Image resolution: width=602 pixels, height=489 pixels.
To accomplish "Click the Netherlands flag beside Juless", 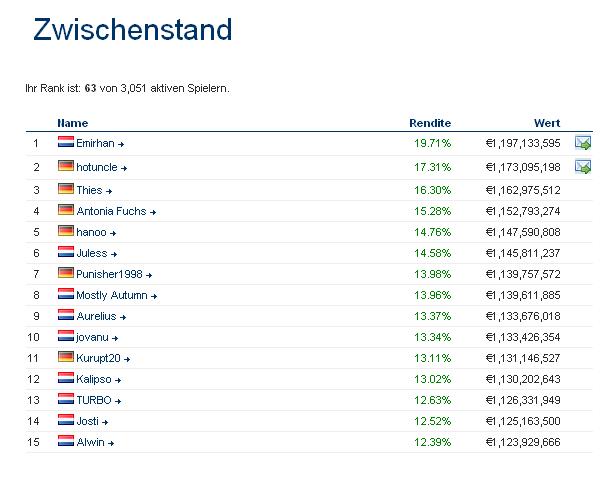I will click(x=66, y=253).
